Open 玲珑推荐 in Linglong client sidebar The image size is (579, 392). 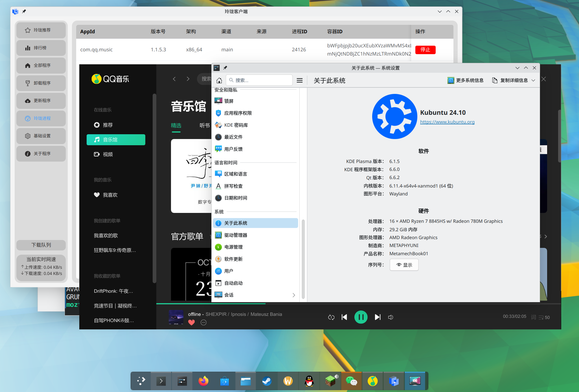click(41, 30)
